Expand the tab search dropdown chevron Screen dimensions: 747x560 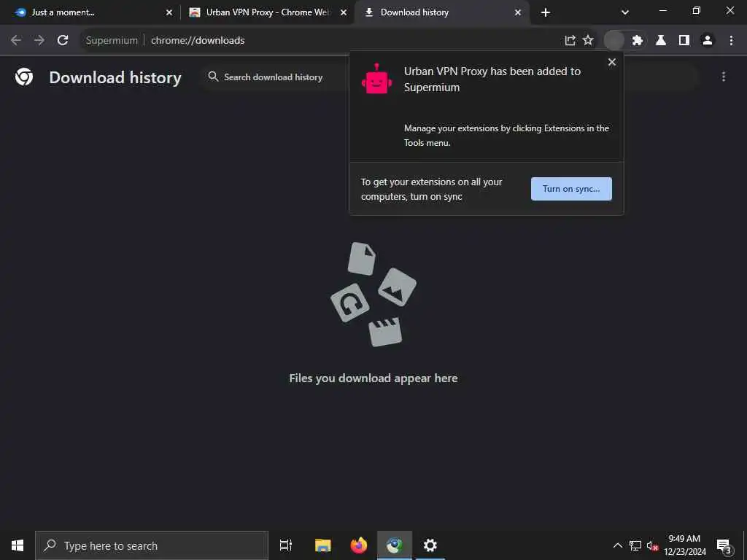tap(625, 13)
